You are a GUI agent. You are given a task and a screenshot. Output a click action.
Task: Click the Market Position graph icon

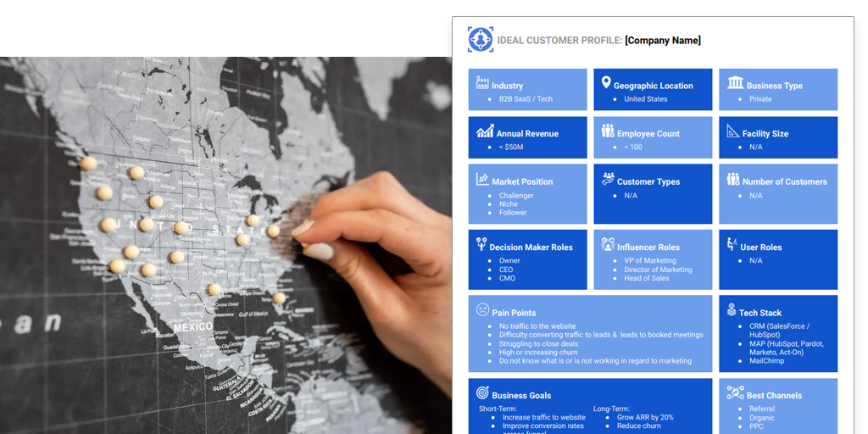(x=482, y=180)
